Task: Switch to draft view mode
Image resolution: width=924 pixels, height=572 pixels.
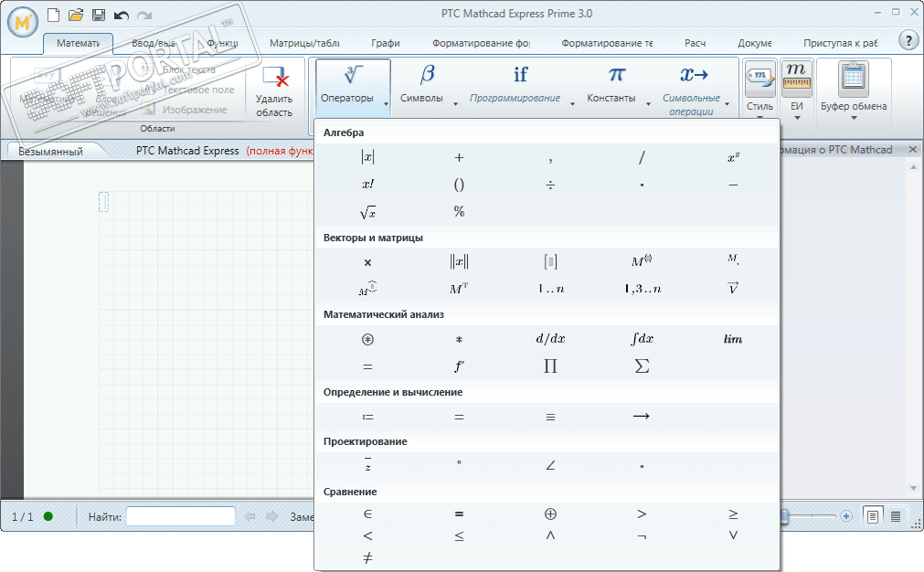Action: point(895,516)
